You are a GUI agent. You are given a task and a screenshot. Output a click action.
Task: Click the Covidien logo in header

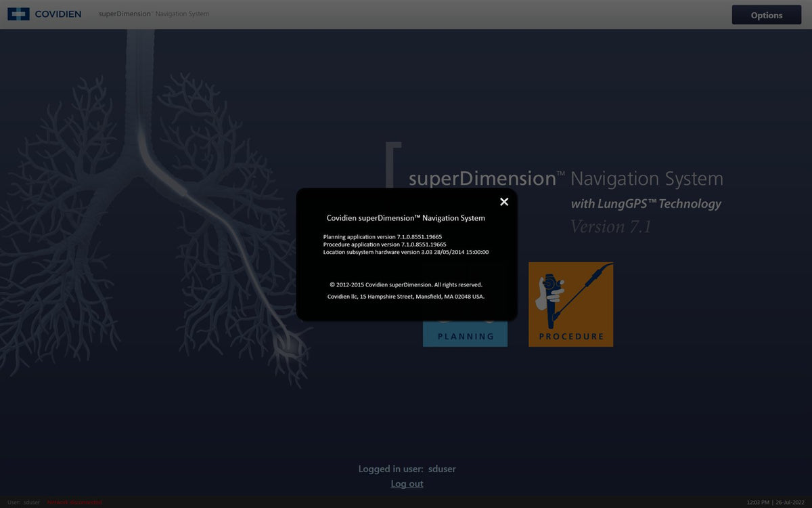(x=45, y=14)
